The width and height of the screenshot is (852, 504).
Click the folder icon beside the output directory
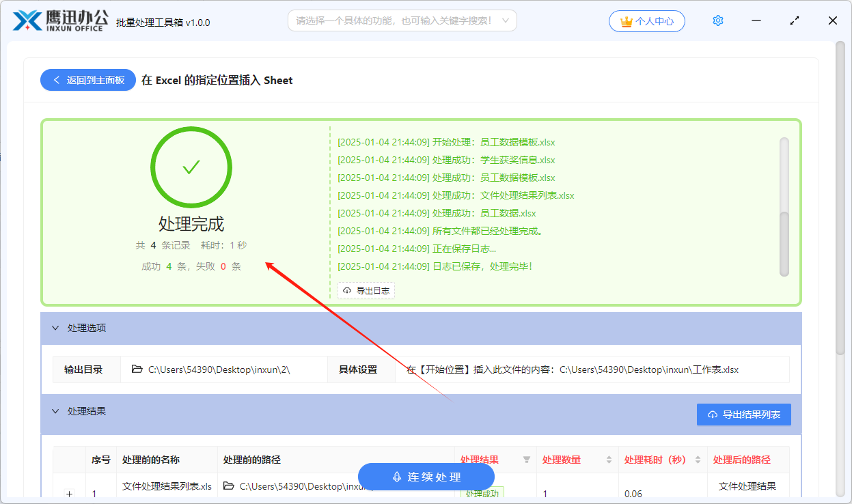tap(137, 369)
